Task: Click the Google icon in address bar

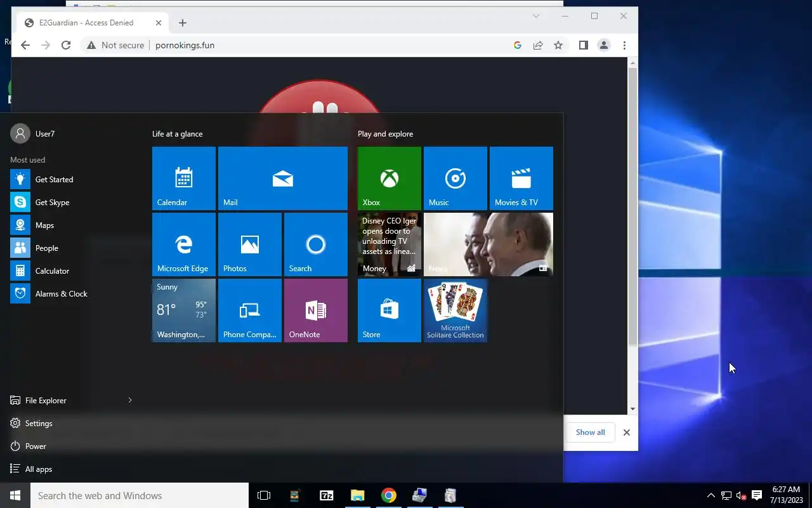Action: pos(518,45)
